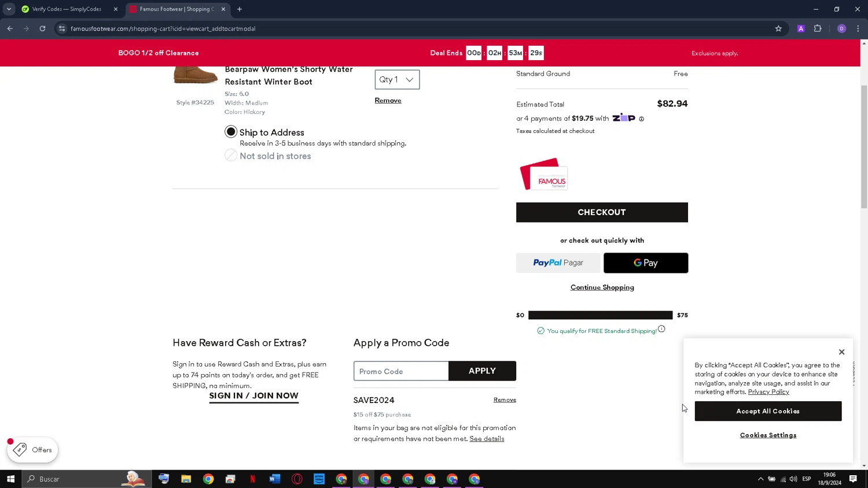868x488 pixels.
Task: Open Microsoft Word from the taskbar
Action: coord(274,479)
